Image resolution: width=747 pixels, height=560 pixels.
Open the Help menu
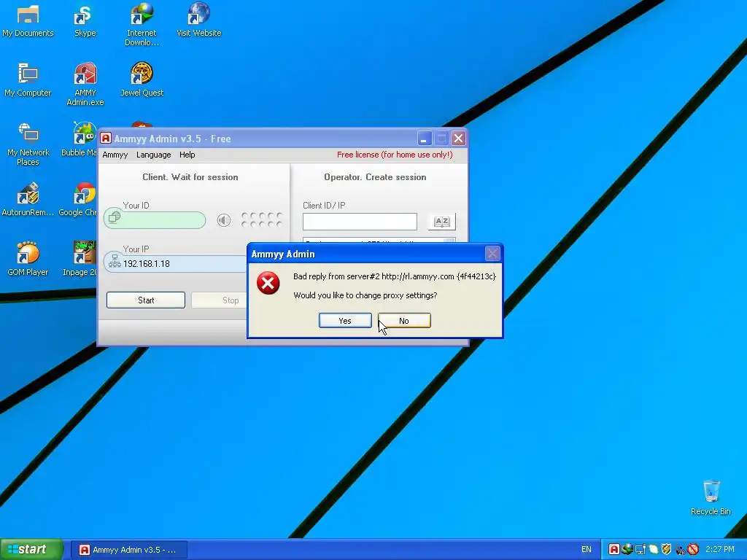[187, 155]
